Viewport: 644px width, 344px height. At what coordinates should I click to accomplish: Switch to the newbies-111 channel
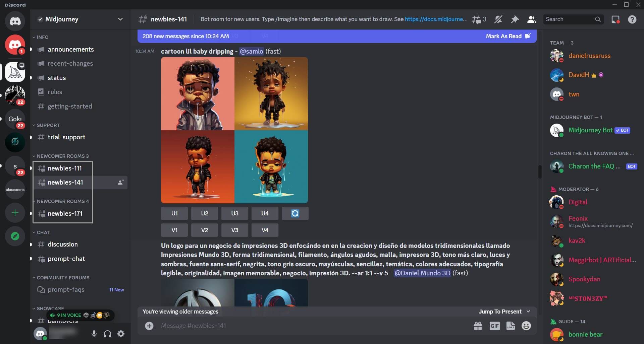click(x=64, y=168)
